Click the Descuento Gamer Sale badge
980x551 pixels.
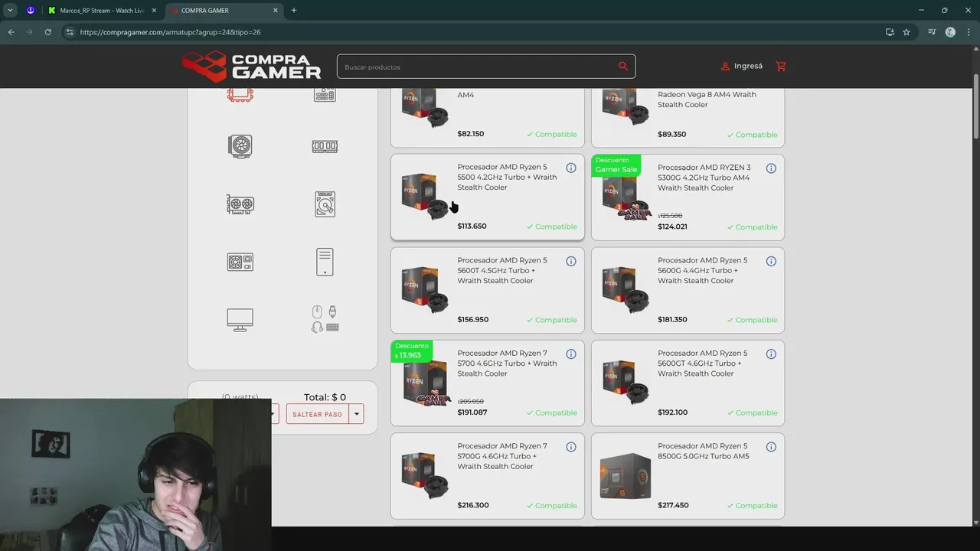pyautogui.click(x=616, y=165)
